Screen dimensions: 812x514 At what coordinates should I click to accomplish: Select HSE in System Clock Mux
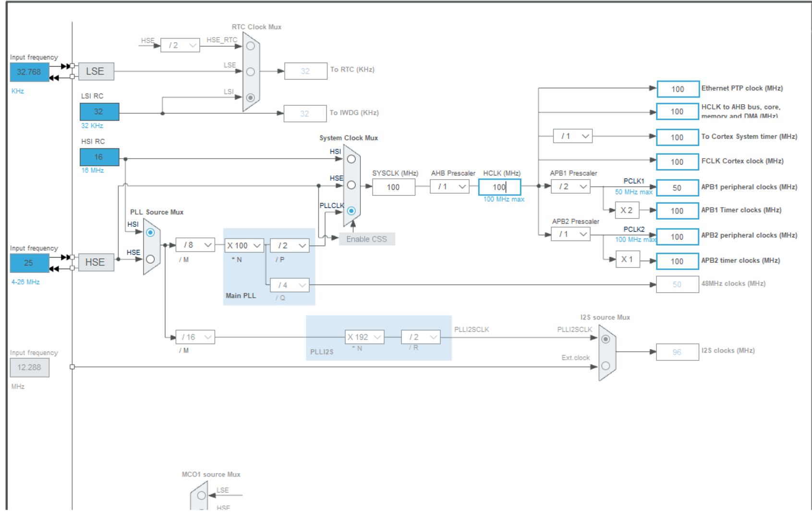tap(351, 185)
